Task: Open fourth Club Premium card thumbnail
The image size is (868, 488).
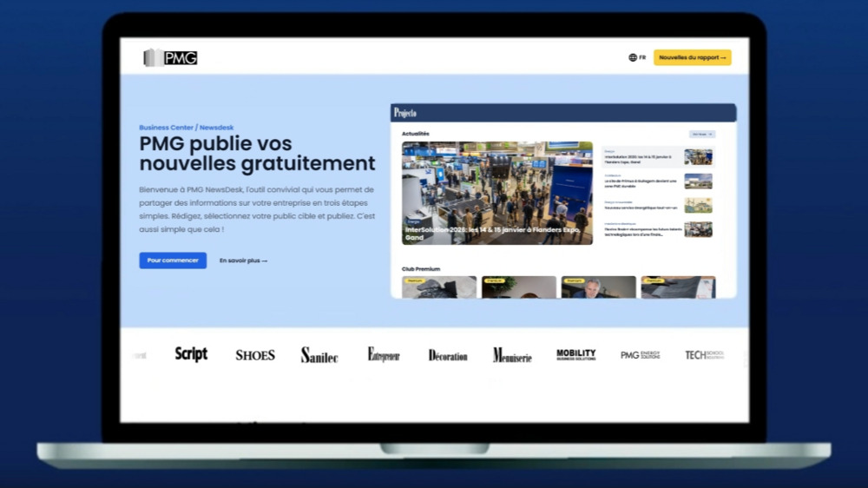Action: [x=678, y=287]
